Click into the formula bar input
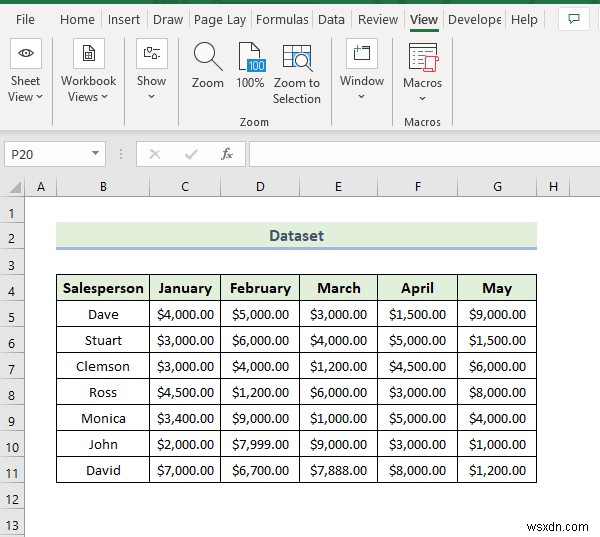This screenshot has width=600, height=537. pyautogui.click(x=424, y=154)
